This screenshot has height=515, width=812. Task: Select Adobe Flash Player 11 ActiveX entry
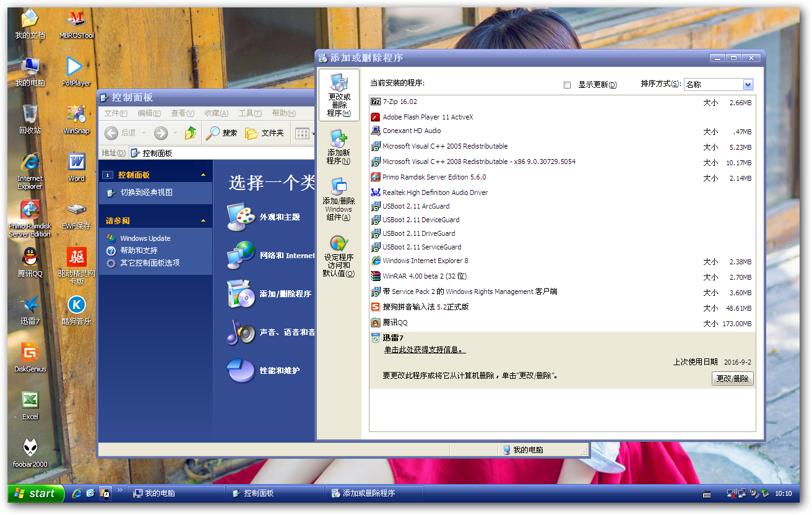point(562,117)
